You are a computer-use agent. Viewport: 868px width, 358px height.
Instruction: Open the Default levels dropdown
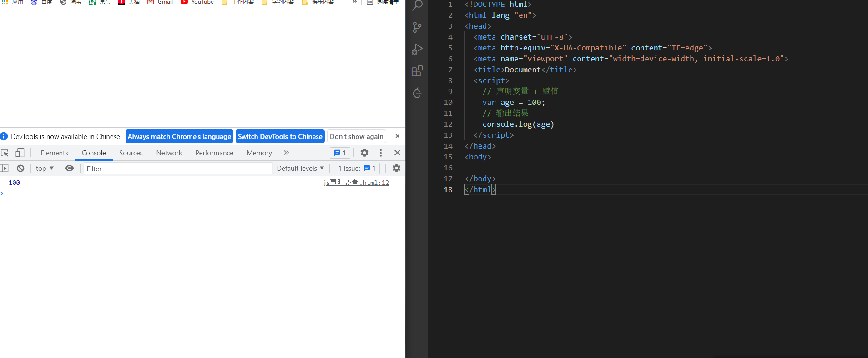pos(300,169)
